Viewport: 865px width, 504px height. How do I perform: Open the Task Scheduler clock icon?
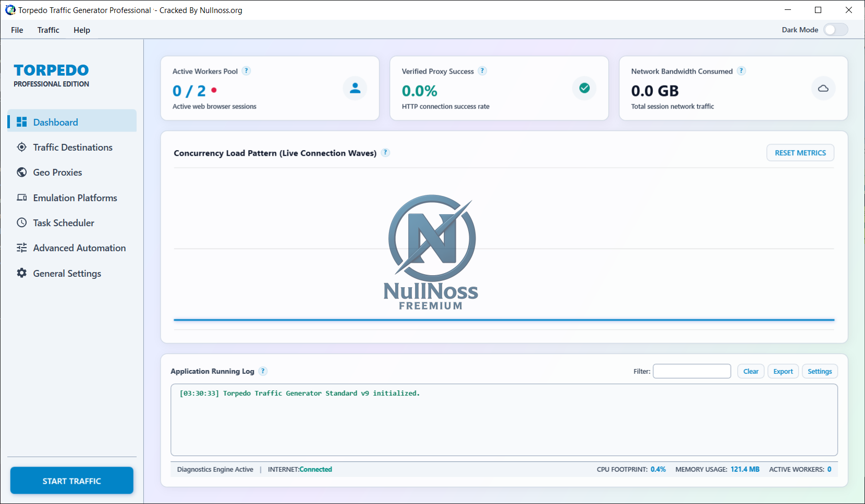(x=21, y=223)
